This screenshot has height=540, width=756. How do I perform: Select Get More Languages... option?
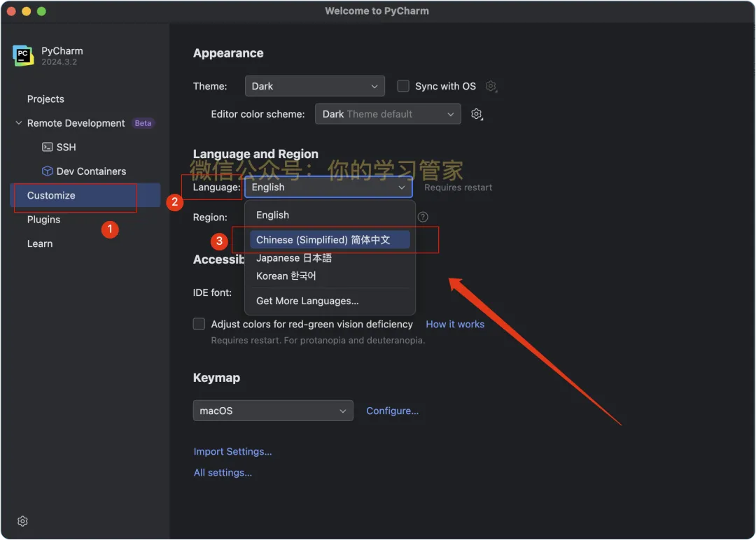(330, 301)
